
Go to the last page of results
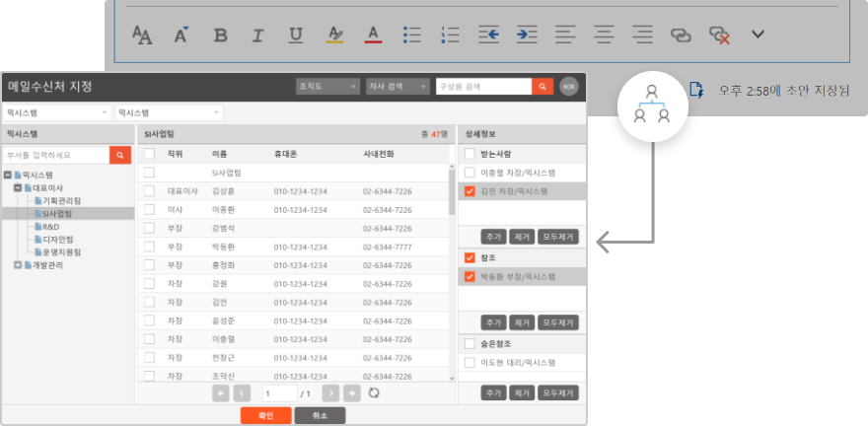(352, 393)
